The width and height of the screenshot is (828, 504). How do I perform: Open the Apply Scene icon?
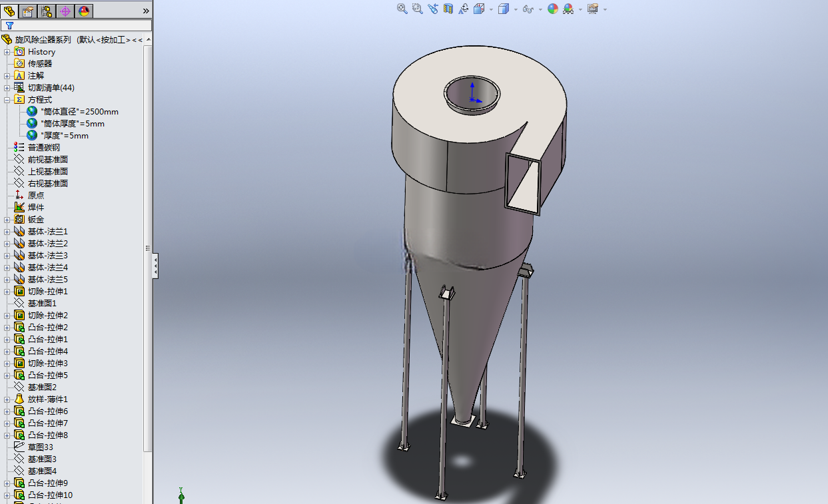click(x=568, y=9)
